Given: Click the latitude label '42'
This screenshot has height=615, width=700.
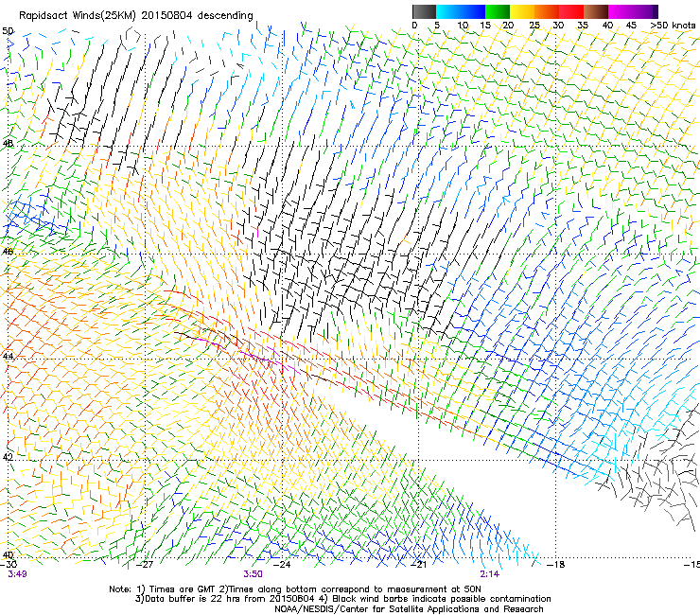Looking at the screenshot, I should pyautogui.click(x=8, y=457).
